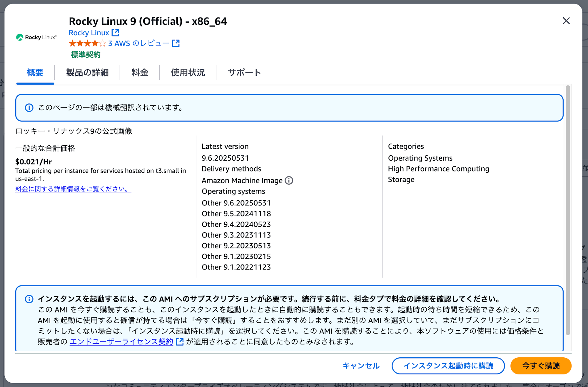The image size is (588, 387).
Task: Click Other 9.3.20231113 entry
Action: (236, 235)
